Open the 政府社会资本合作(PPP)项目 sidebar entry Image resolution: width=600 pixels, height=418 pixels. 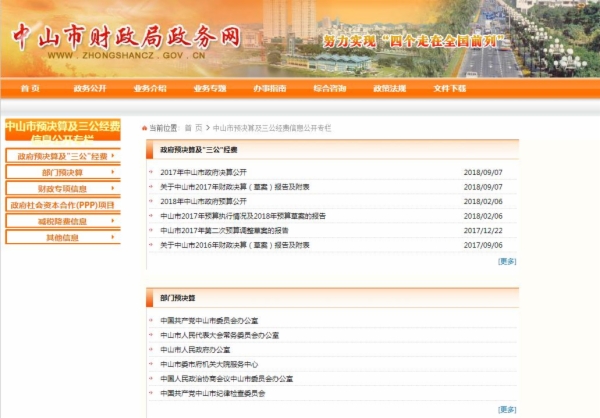pos(62,205)
